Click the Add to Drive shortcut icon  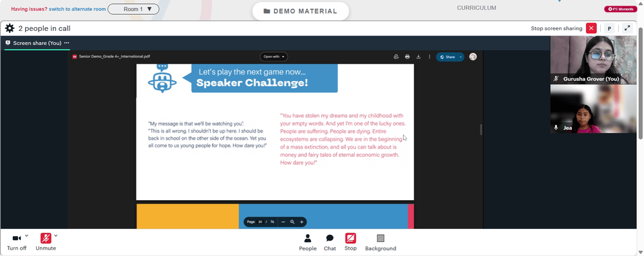(396, 57)
